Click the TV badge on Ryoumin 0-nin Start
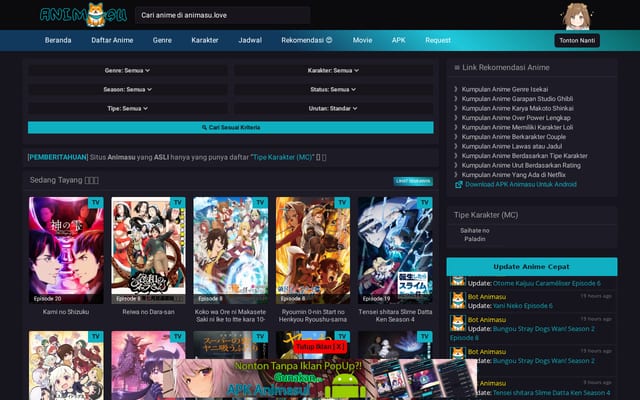This screenshot has height=400, width=640. [x=342, y=202]
